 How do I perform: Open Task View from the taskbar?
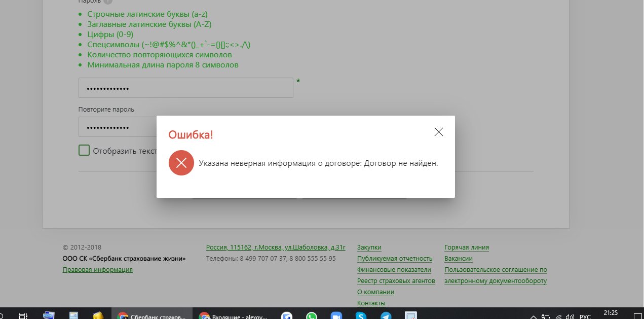[23, 315]
